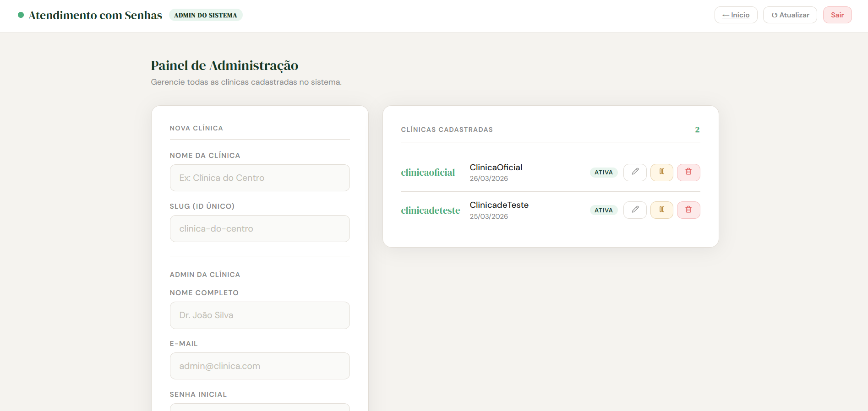This screenshot has height=411, width=868.
Task: Log out with the Sair button
Action: (x=837, y=15)
